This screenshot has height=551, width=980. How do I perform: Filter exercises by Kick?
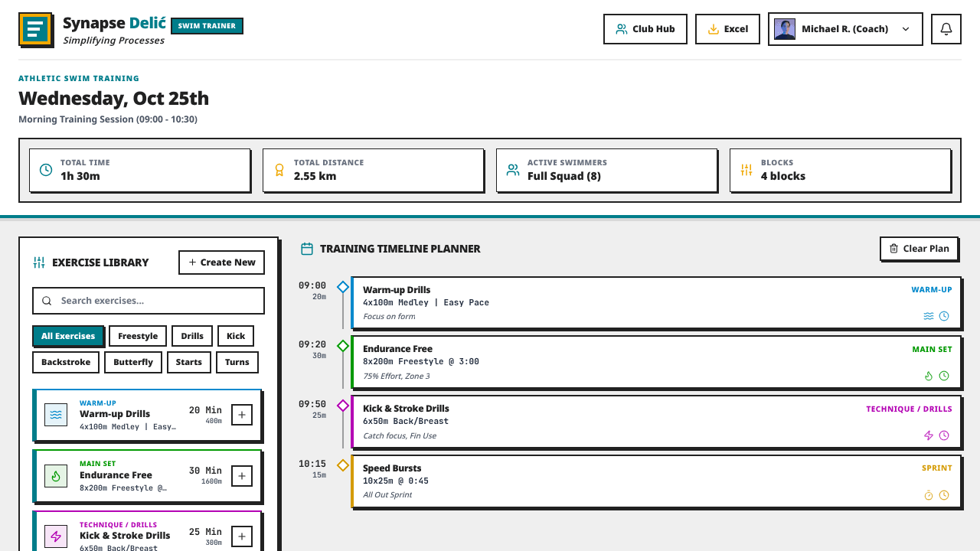236,336
